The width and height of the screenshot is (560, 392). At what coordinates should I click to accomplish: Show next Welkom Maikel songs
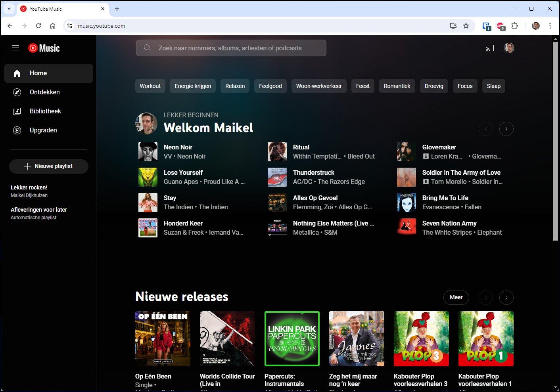[x=506, y=129]
